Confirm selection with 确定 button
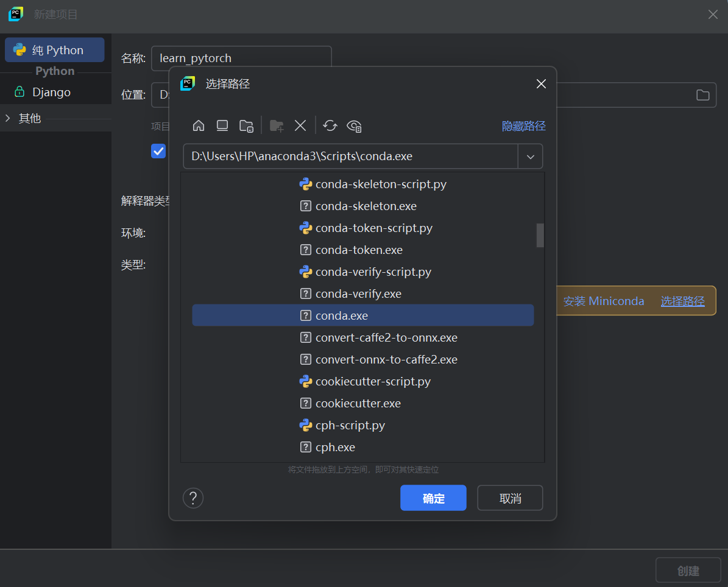728x587 pixels. coord(433,498)
